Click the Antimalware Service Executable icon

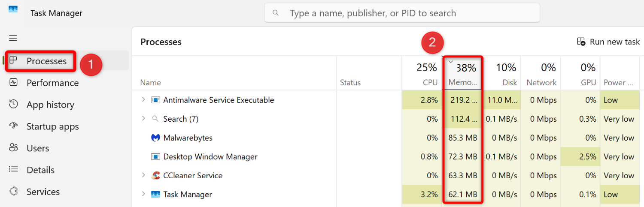155,100
